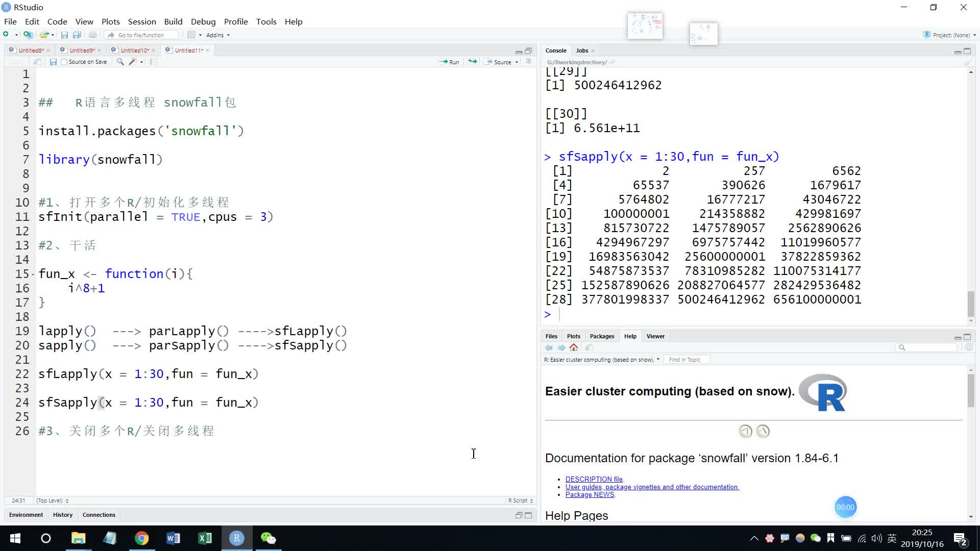Screen dimensions: 980x551
Task: Open the DESCRIPTION file link
Action: (x=594, y=479)
